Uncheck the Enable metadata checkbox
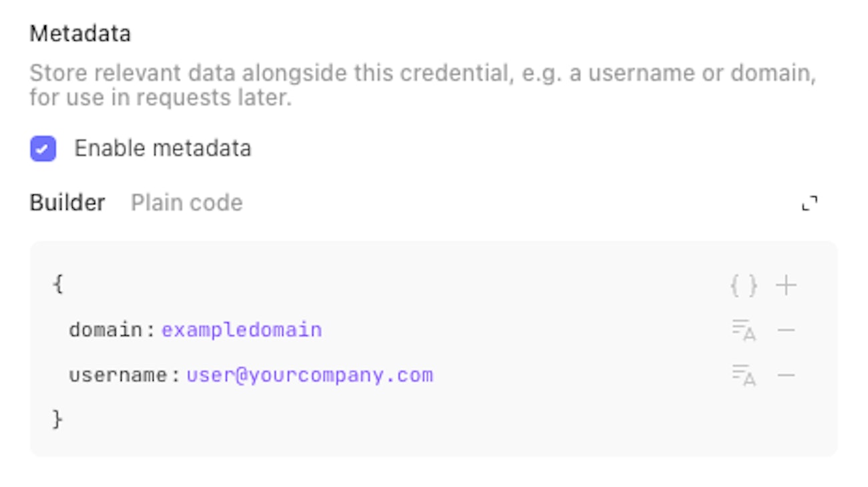This screenshot has height=487, width=868. pyautogui.click(x=43, y=148)
